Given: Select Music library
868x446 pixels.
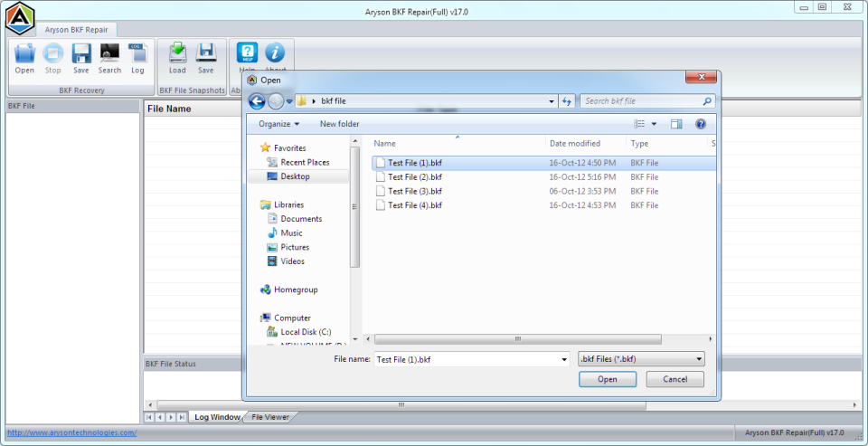Looking at the screenshot, I should coord(285,233).
